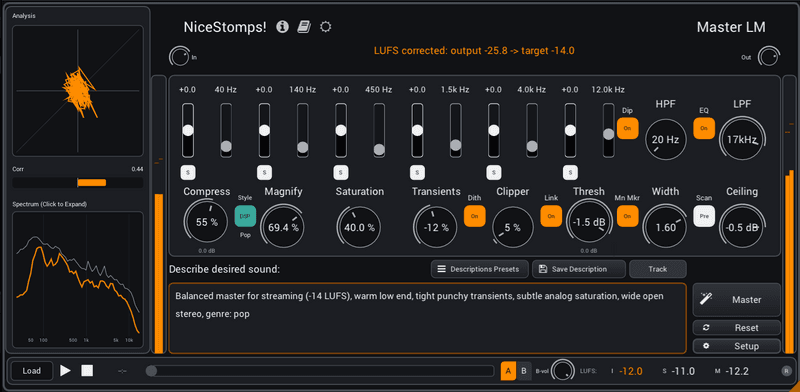Toggle the EQ On button
Image resolution: width=800 pixels, height=392 pixels.
(x=704, y=128)
